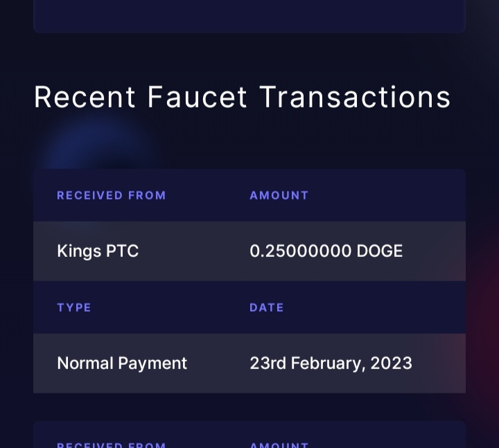
Task: Select the TYPE column header
Action: [x=74, y=307]
